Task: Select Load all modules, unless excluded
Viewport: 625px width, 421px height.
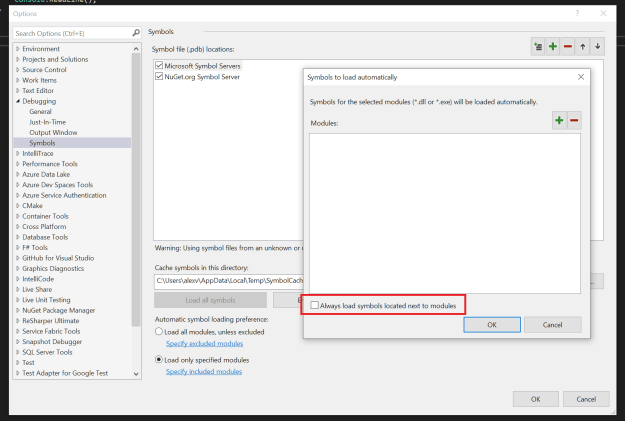Action: tap(160, 331)
